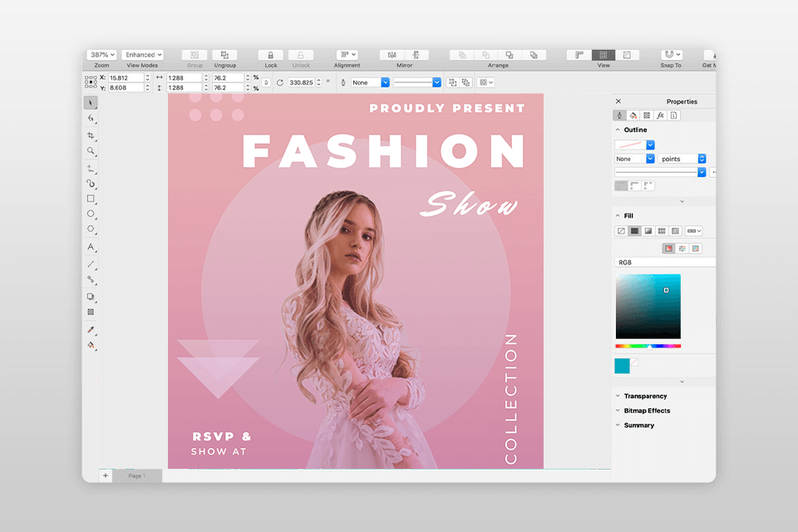Select the Rectangle tool
798x532 pixels.
[x=92, y=198]
